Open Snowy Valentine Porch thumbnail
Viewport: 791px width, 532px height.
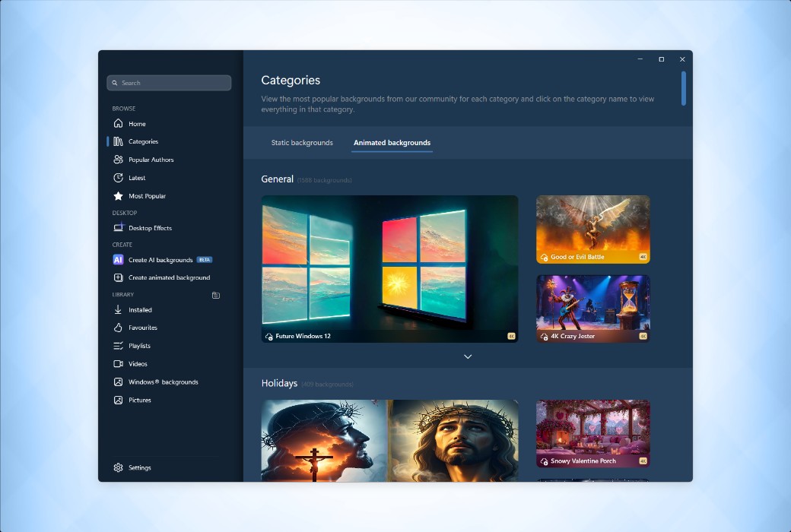592,434
